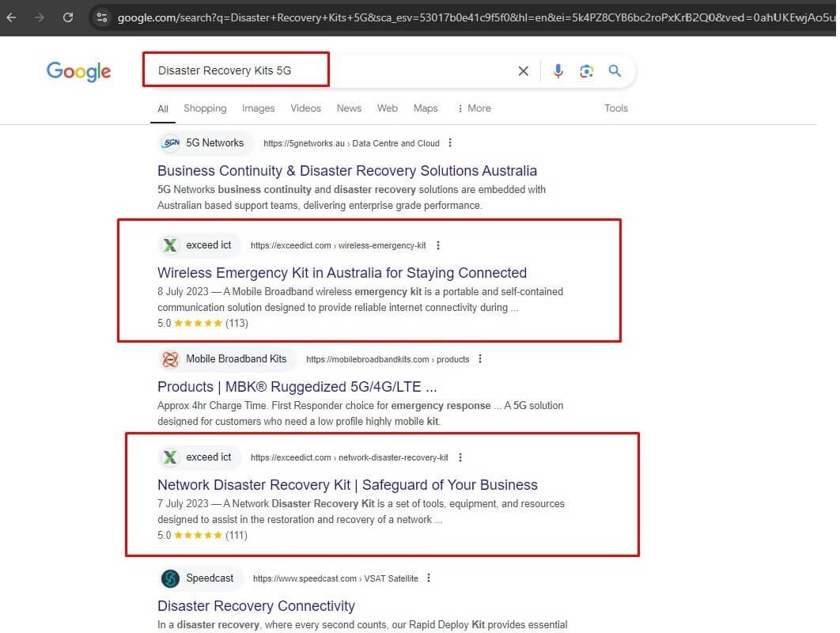
Task: Open Business Continuity & Disaster Recovery Solutions link
Action: 347,170
